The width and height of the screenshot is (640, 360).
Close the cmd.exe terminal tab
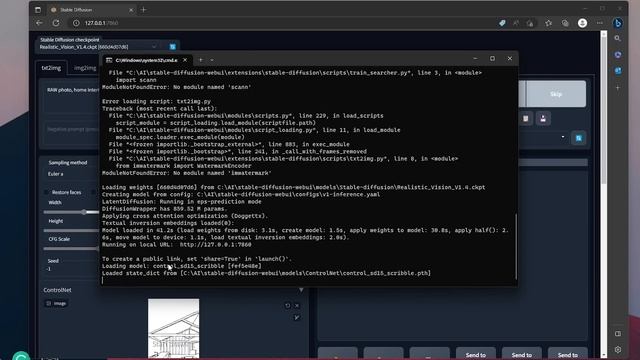coord(185,60)
